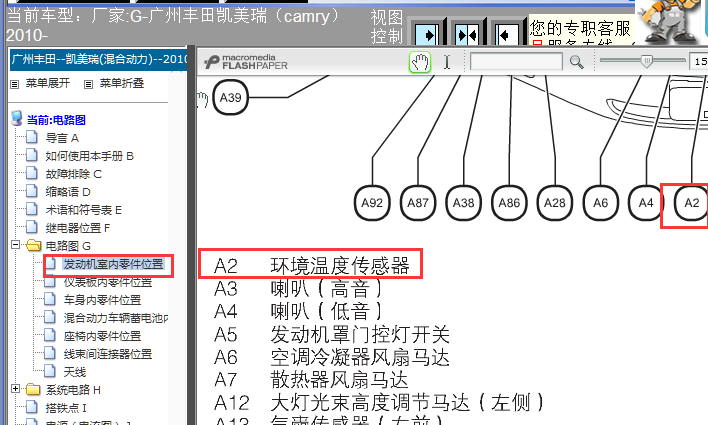This screenshot has width=708, height=425.
Task: Click the folder icon of 系统电路 H
Action: click(34, 389)
